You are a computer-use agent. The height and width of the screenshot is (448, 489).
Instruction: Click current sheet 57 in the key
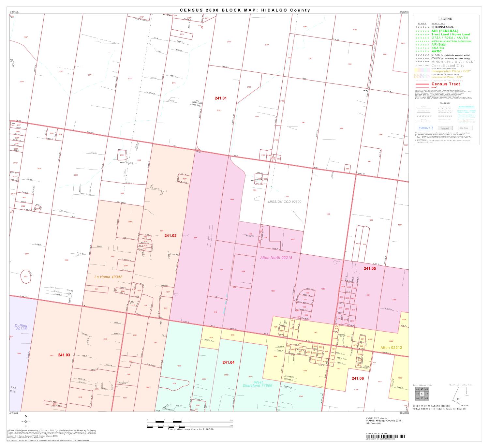(x=422, y=394)
